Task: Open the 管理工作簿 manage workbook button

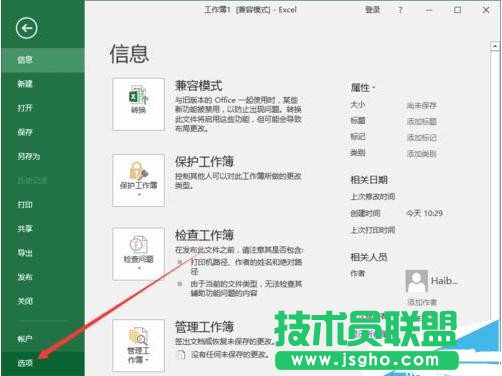Action: pos(138,346)
